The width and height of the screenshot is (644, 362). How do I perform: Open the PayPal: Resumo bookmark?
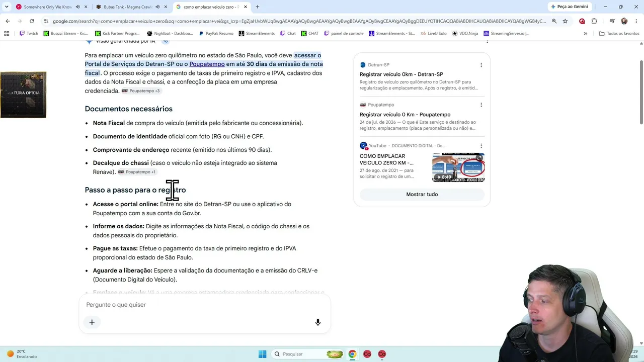[x=216, y=34]
